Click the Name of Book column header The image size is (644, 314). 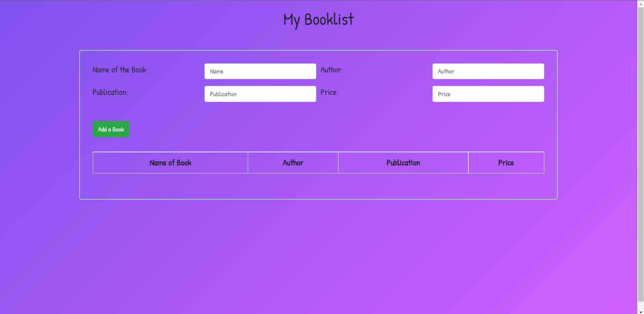pos(170,163)
